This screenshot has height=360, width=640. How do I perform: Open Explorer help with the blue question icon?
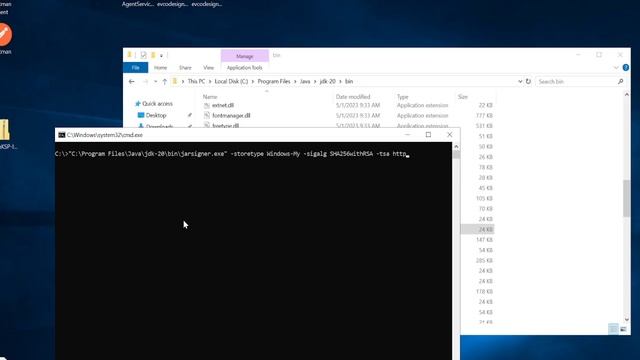[626, 67]
